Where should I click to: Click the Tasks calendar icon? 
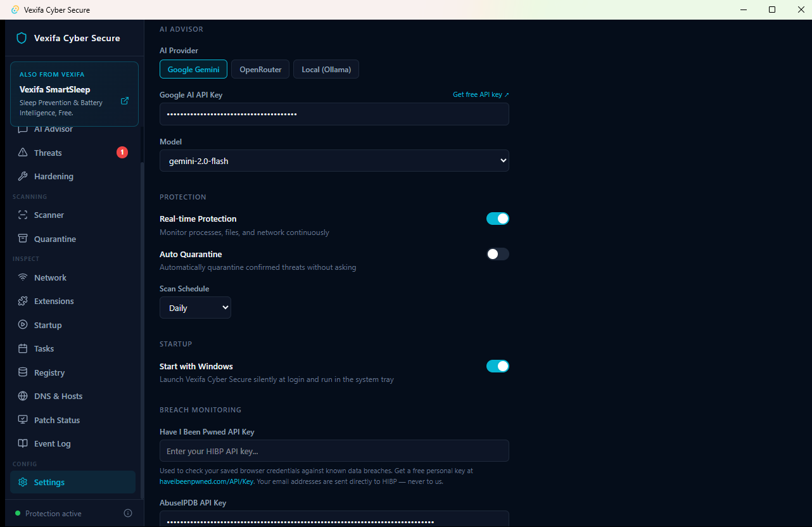click(x=23, y=348)
